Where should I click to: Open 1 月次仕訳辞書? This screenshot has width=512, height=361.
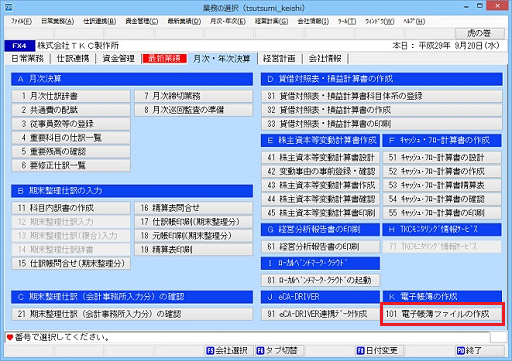coord(71,96)
